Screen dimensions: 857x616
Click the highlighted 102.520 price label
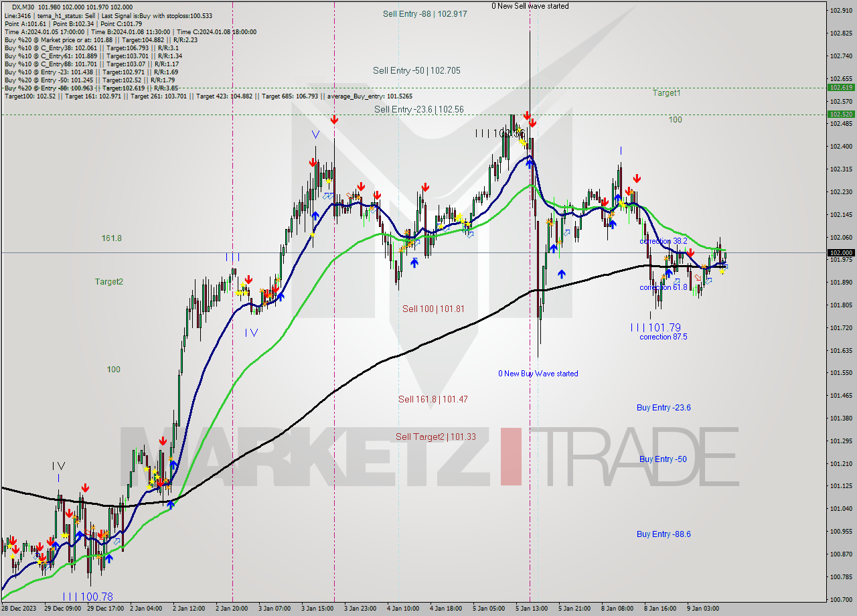841,114
